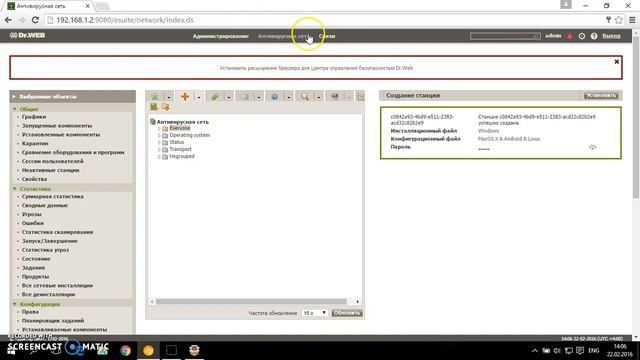Click the Dr.WEB logo
Viewport: 640px width, 360px height.
coord(27,36)
